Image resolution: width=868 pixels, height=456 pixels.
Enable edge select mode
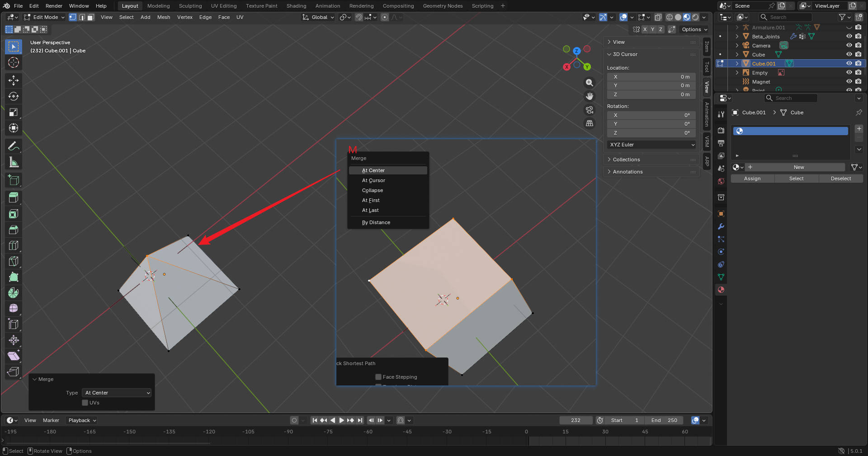tap(82, 17)
